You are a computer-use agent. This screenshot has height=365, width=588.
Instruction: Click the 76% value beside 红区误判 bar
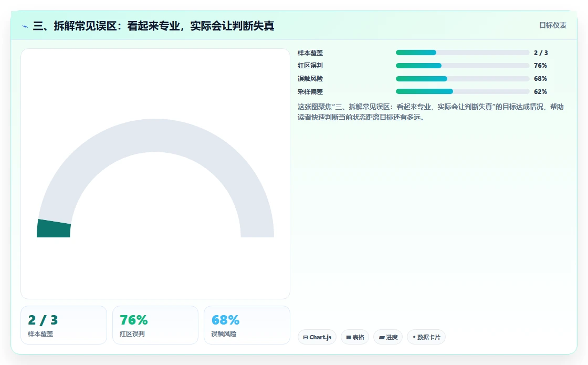click(x=540, y=66)
